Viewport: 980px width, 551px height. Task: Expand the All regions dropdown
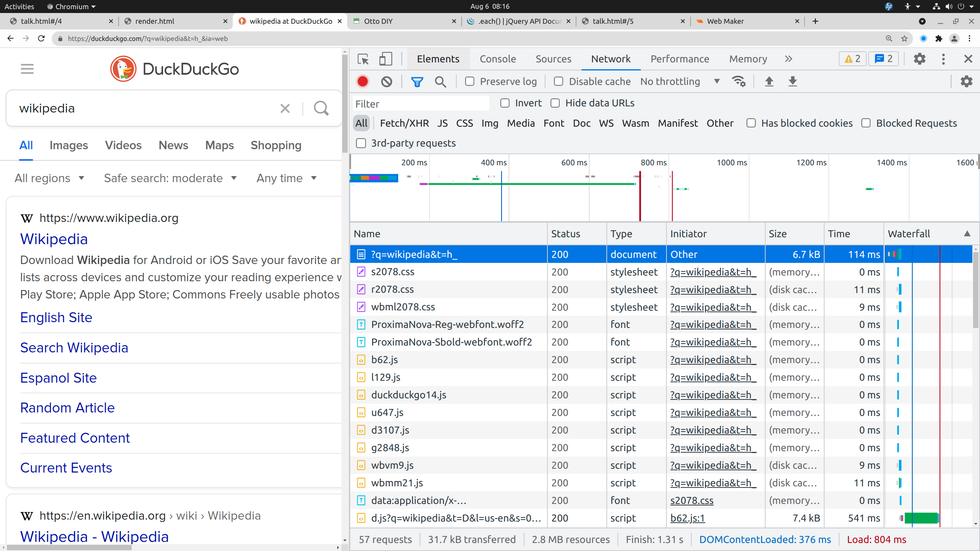tap(49, 178)
